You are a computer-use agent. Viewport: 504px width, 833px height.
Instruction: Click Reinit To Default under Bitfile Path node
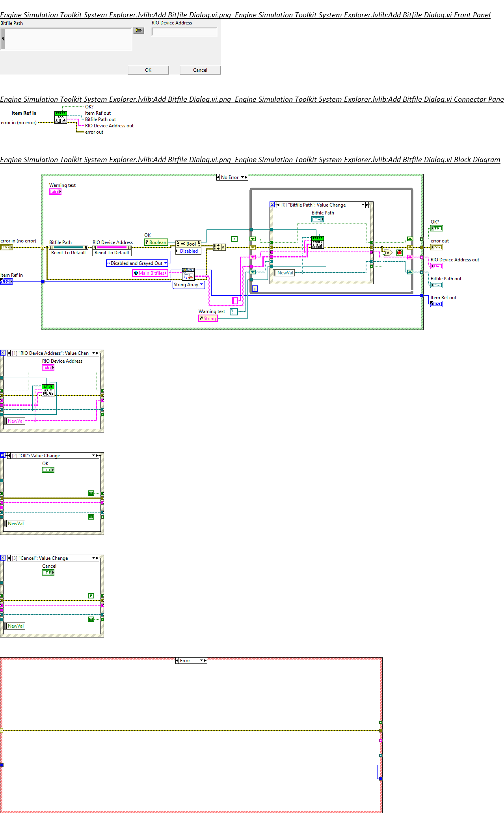(69, 253)
